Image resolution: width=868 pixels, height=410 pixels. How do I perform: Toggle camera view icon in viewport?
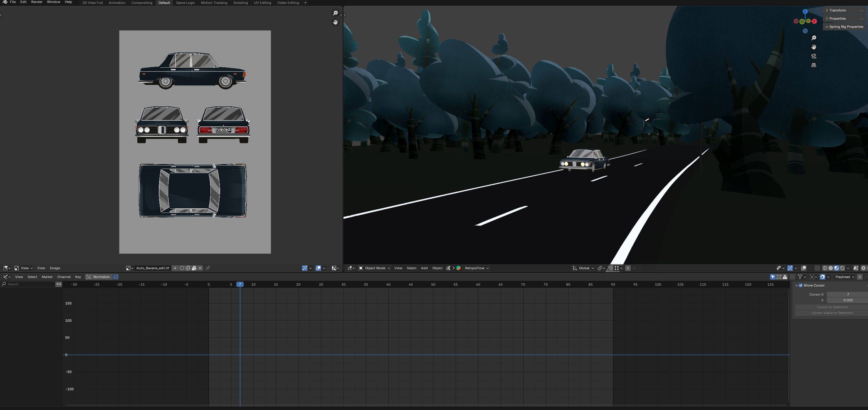813,56
